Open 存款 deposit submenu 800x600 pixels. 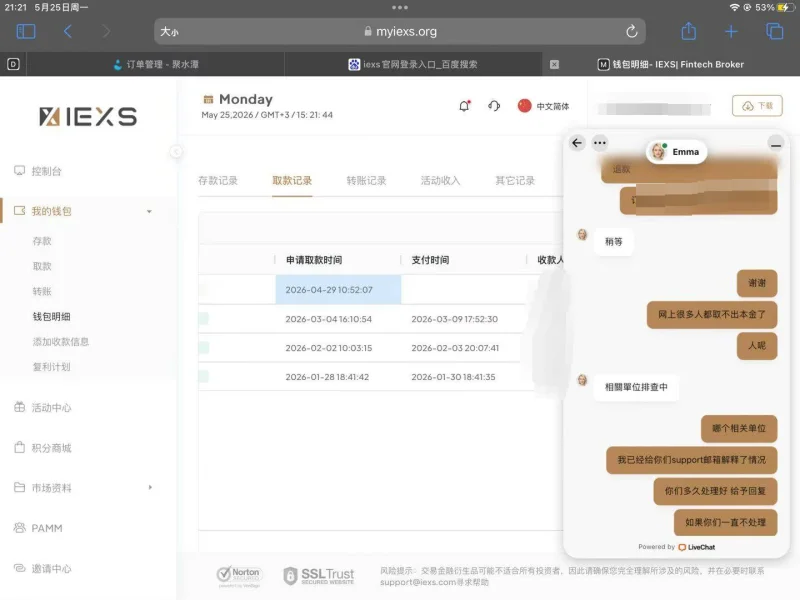pos(42,241)
